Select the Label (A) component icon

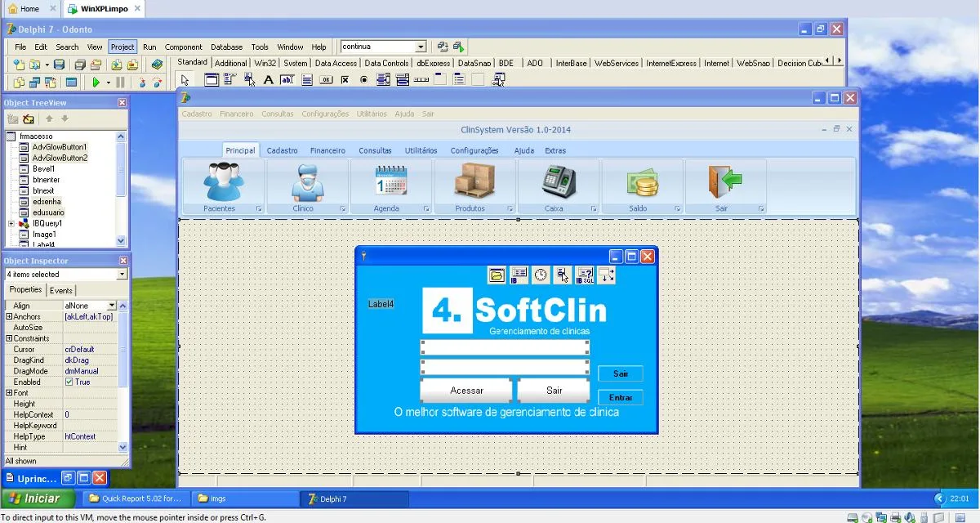(268, 80)
